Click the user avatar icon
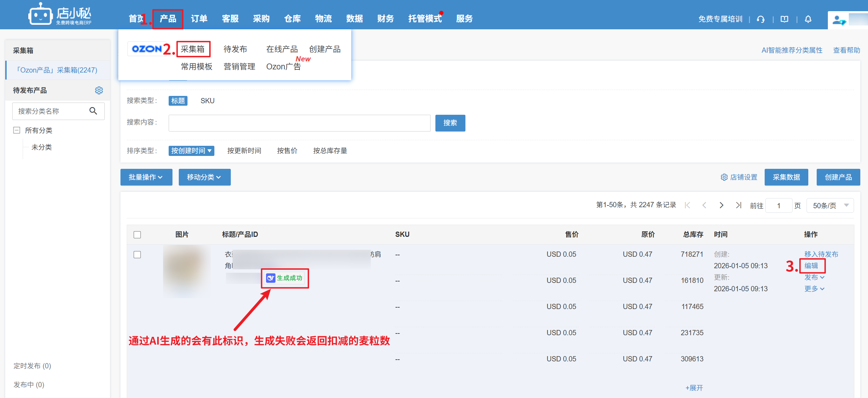 (838, 20)
